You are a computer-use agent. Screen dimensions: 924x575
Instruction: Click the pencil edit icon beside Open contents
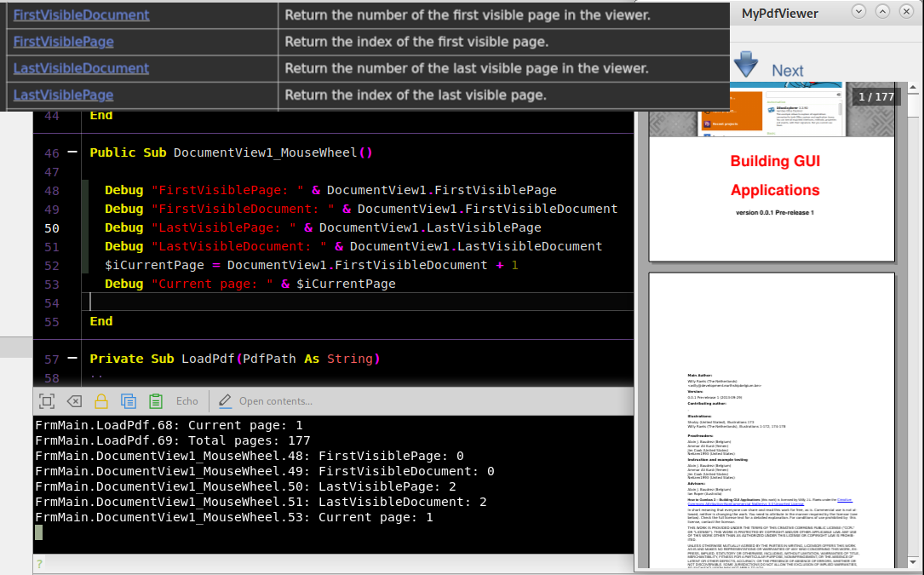point(226,401)
